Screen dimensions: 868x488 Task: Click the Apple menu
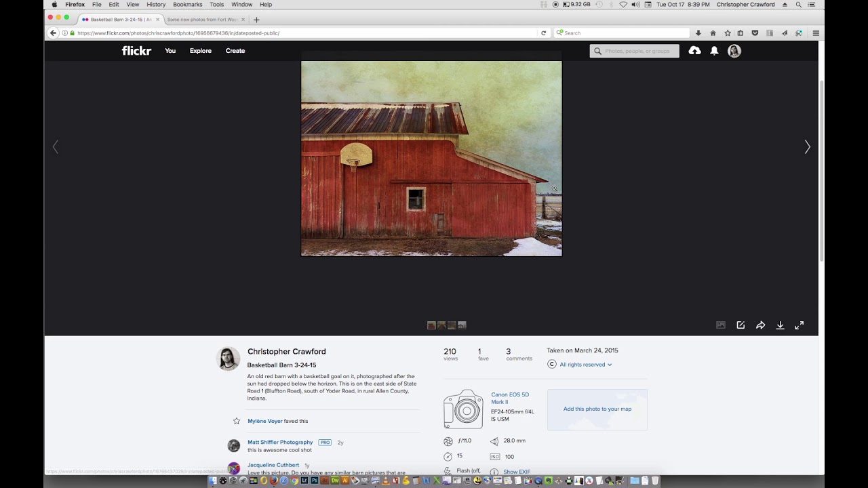54,4
